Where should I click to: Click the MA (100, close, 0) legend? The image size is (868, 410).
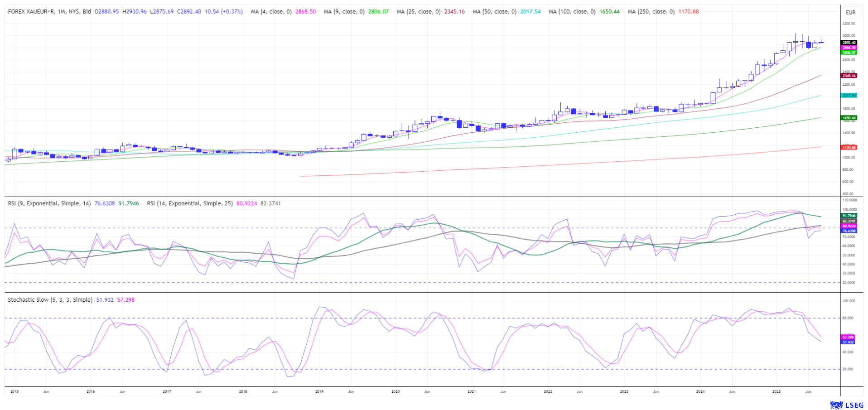pyautogui.click(x=572, y=12)
